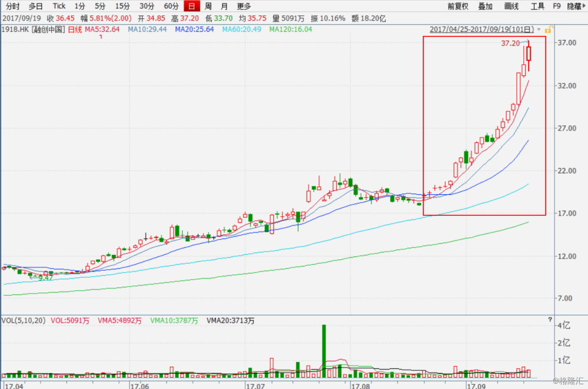Click the MA10:29.44 indicator label
Viewport: 588px width, 389px height.
click(147, 29)
